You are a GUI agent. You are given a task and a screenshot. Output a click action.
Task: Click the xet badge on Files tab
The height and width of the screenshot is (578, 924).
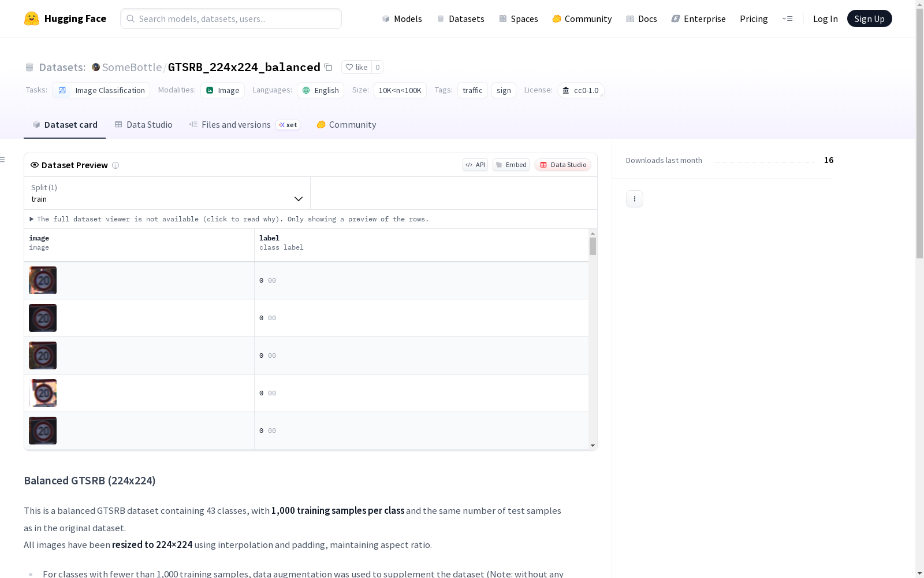288,125
